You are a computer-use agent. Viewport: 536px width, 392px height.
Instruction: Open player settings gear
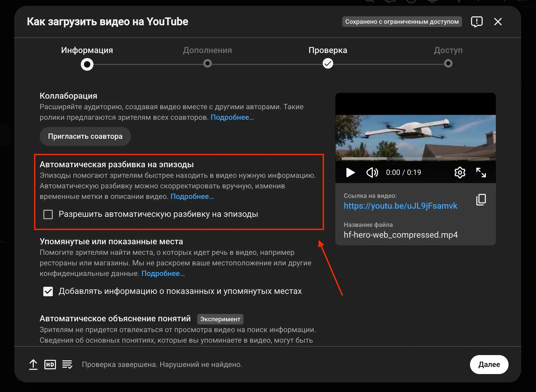pos(460,173)
